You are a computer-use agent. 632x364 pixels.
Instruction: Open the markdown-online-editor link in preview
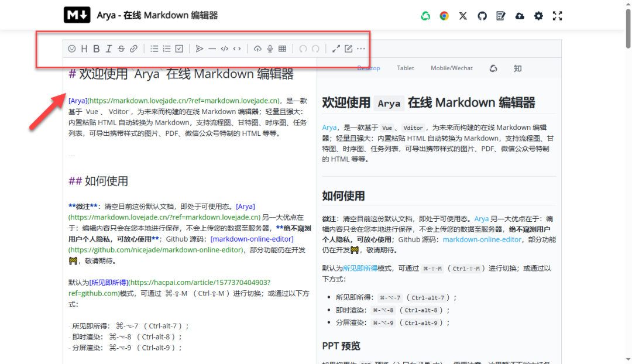(482, 239)
